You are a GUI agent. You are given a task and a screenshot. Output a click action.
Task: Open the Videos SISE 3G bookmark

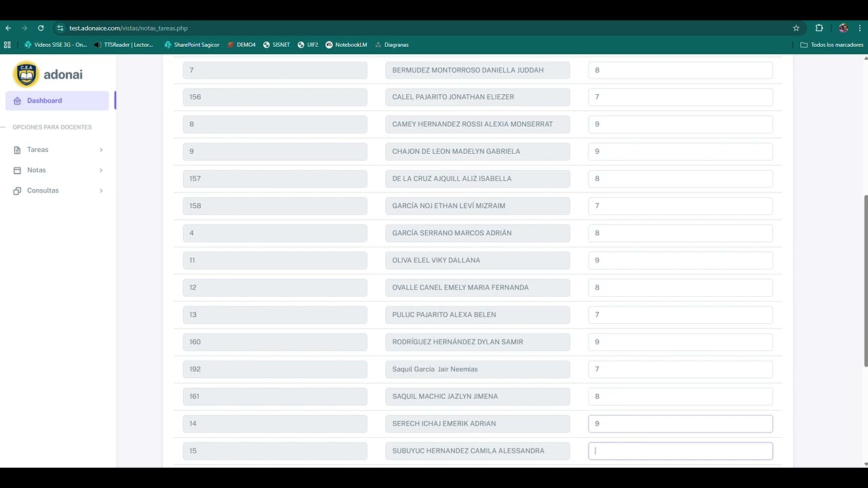[x=56, y=45]
